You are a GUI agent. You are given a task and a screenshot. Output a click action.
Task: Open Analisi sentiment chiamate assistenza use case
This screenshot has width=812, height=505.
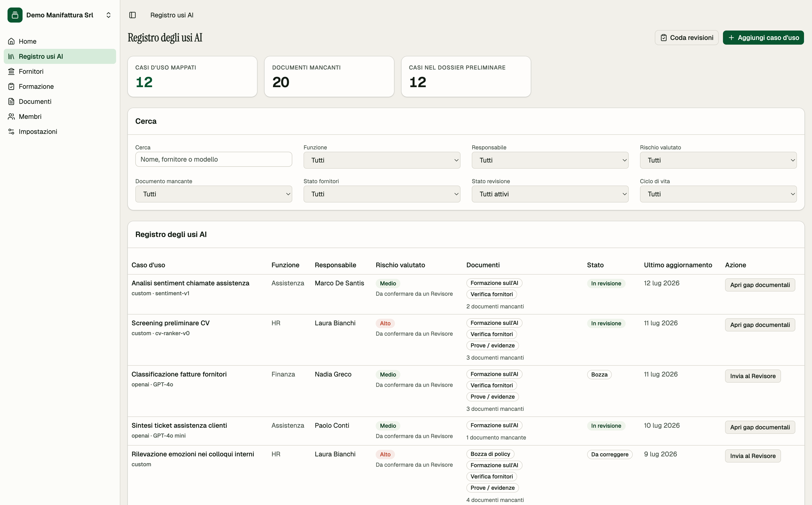(190, 283)
